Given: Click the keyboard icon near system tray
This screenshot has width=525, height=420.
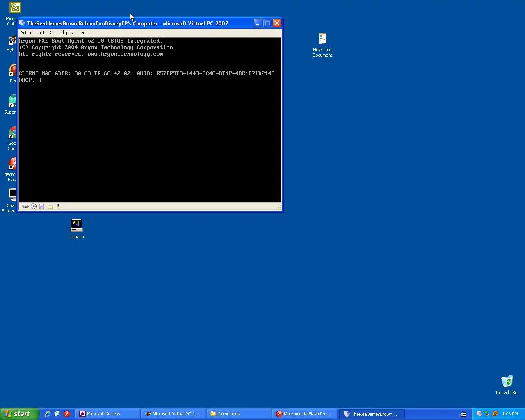Looking at the screenshot, I should 463,414.
